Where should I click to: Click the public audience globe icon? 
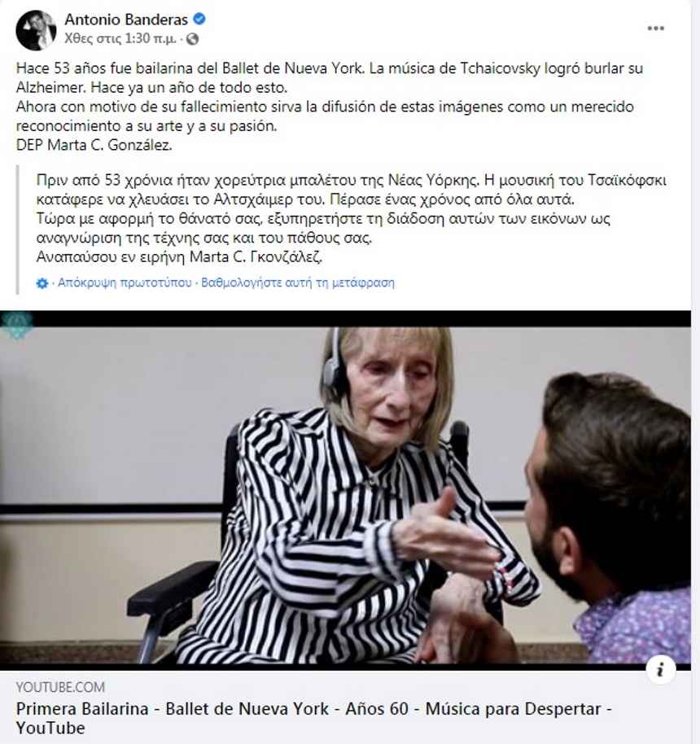click(x=192, y=39)
